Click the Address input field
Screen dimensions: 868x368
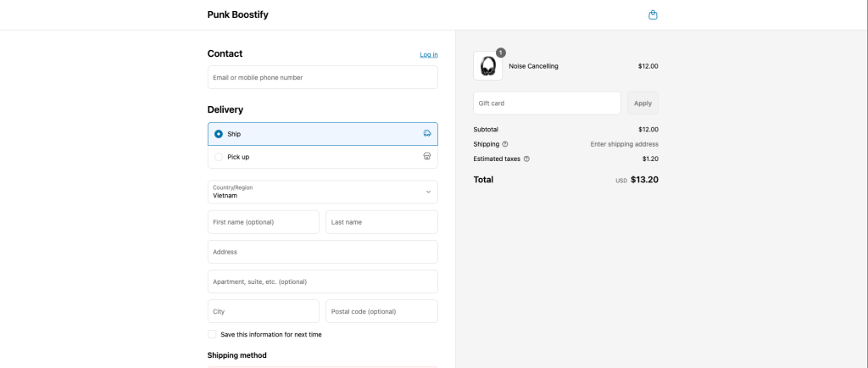coord(323,252)
